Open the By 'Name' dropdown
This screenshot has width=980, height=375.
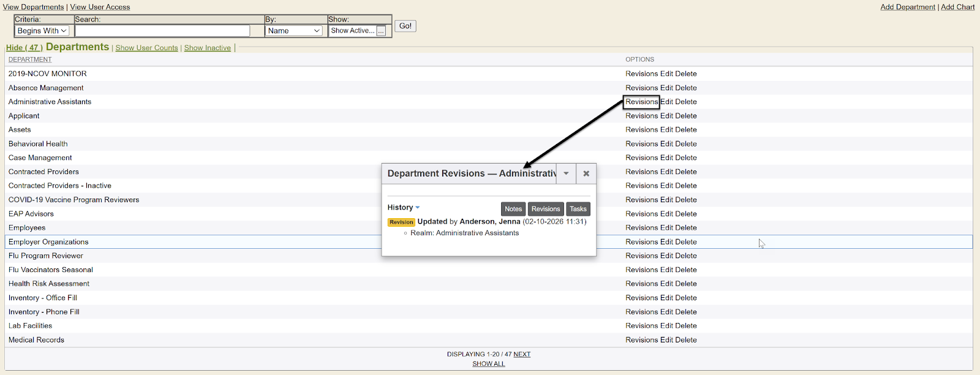[294, 31]
